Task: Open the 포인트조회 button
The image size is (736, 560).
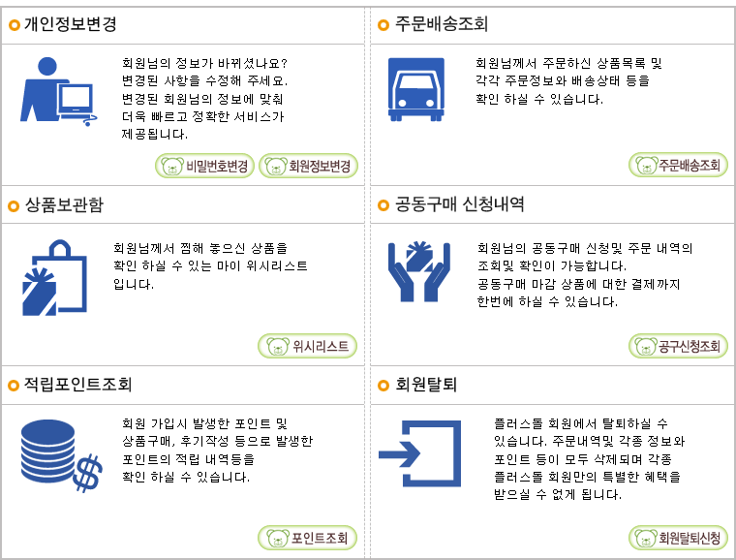Action: point(307,538)
